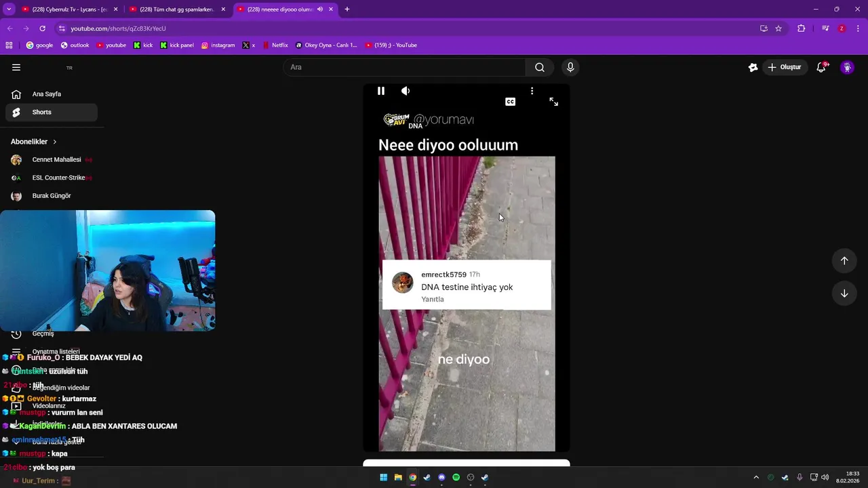Open the apps grid in bookmarks bar

9,45
